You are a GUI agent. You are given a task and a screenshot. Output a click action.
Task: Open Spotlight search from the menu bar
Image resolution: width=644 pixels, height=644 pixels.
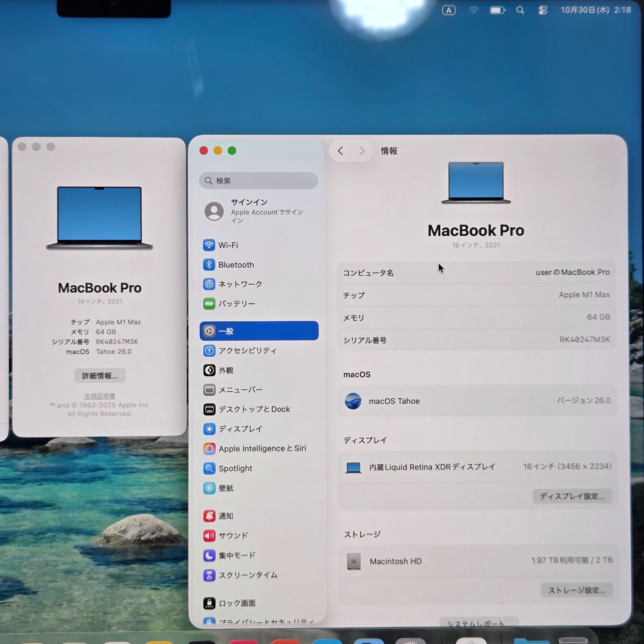520,10
